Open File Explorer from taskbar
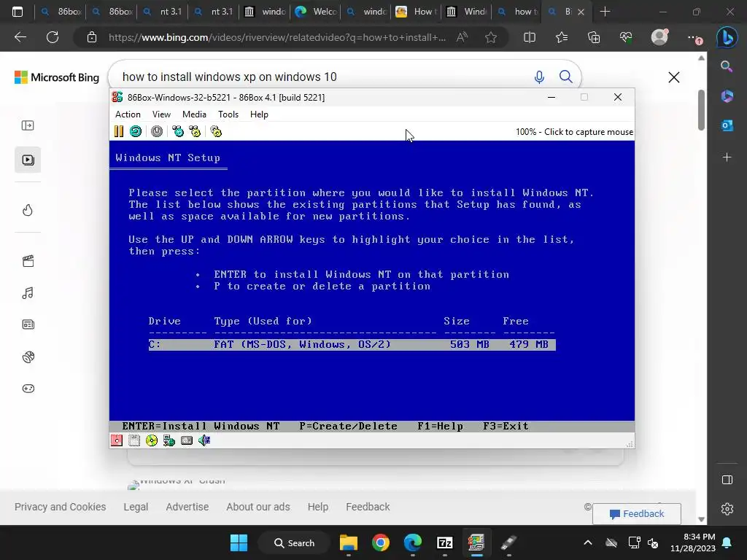747x560 pixels. point(348,542)
